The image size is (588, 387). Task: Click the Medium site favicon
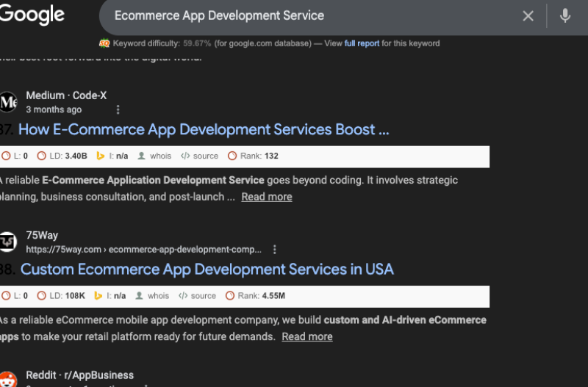pos(8,102)
